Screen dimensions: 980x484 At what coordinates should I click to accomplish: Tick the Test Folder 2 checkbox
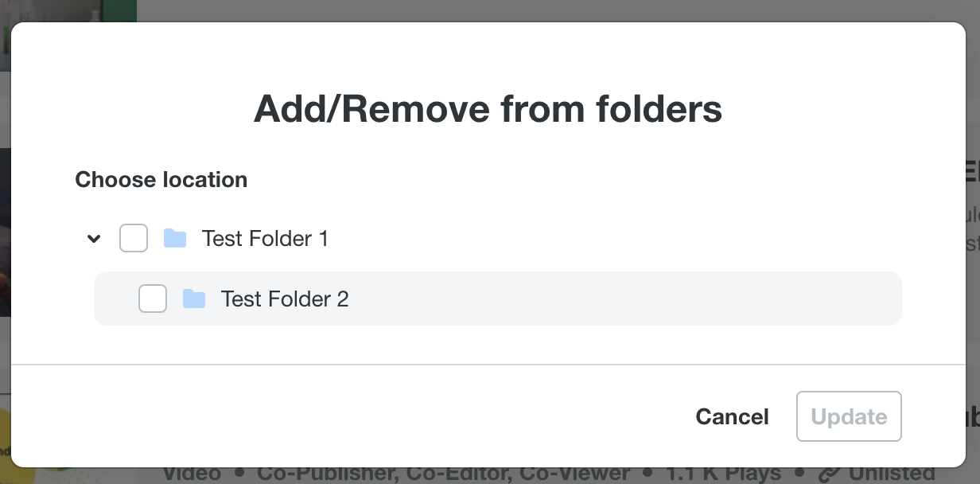153,299
